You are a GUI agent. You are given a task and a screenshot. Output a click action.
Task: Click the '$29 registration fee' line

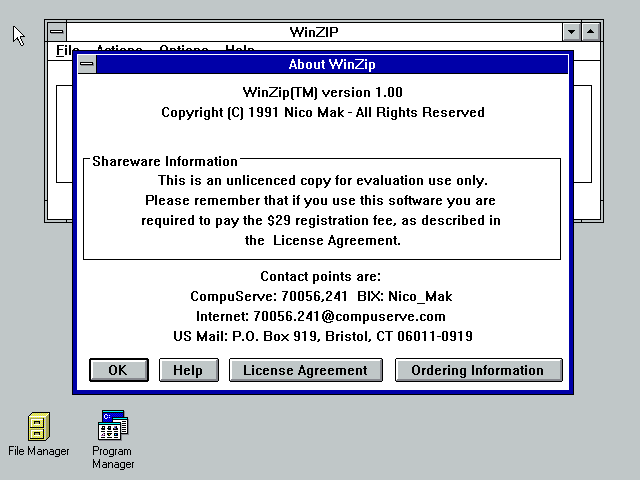click(321, 220)
